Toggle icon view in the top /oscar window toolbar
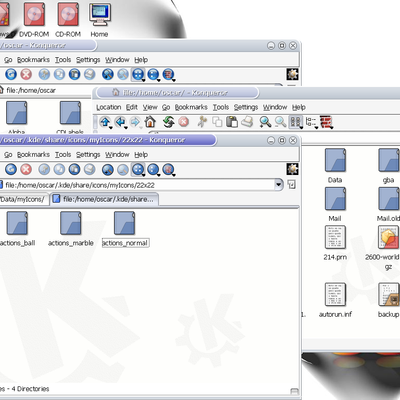400x400 pixels. tap(138, 74)
